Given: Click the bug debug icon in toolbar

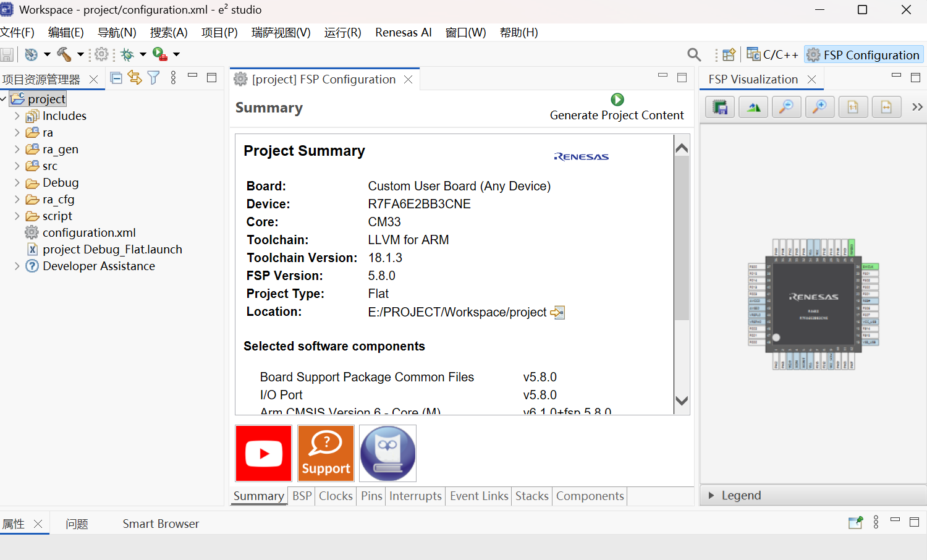Looking at the screenshot, I should [127, 54].
